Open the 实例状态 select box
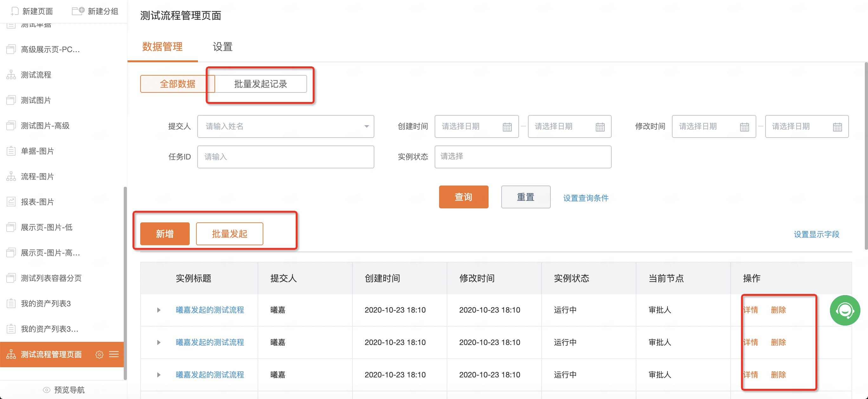 tap(523, 157)
